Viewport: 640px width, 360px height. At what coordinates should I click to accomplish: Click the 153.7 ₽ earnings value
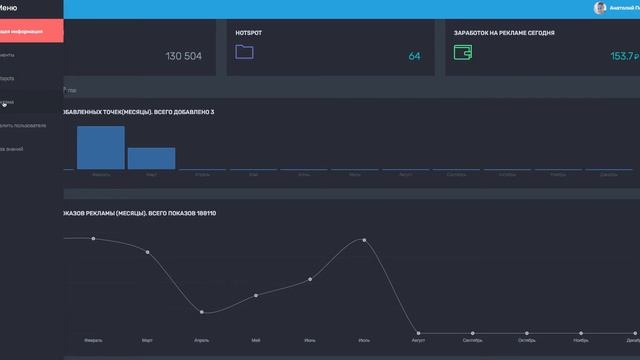click(x=624, y=56)
